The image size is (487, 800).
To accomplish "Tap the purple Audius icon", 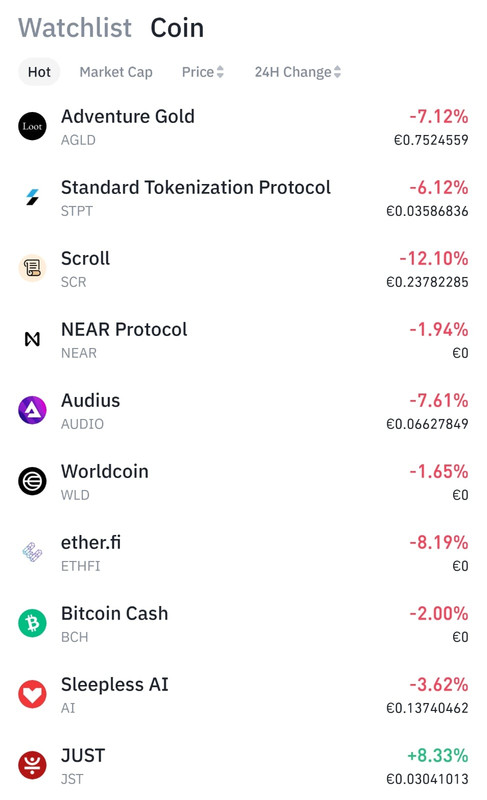I will click(x=32, y=410).
